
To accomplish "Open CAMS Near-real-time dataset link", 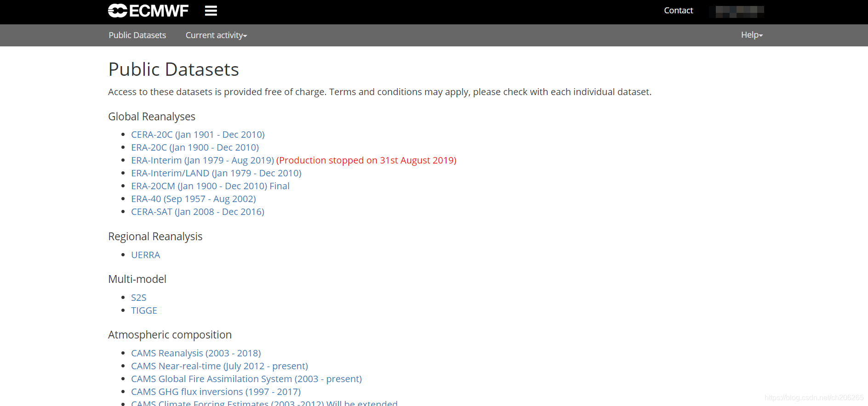I will pos(219,366).
